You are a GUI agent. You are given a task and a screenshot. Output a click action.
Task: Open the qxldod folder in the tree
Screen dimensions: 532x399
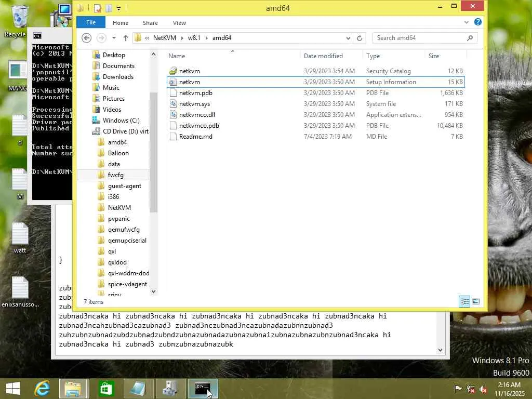pyautogui.click(x=117, y=262)
